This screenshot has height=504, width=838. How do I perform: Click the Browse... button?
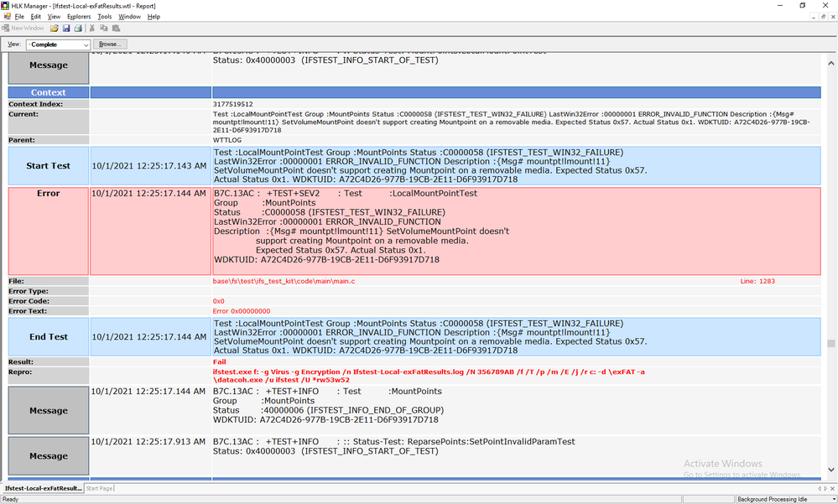(x=110, y=44)
